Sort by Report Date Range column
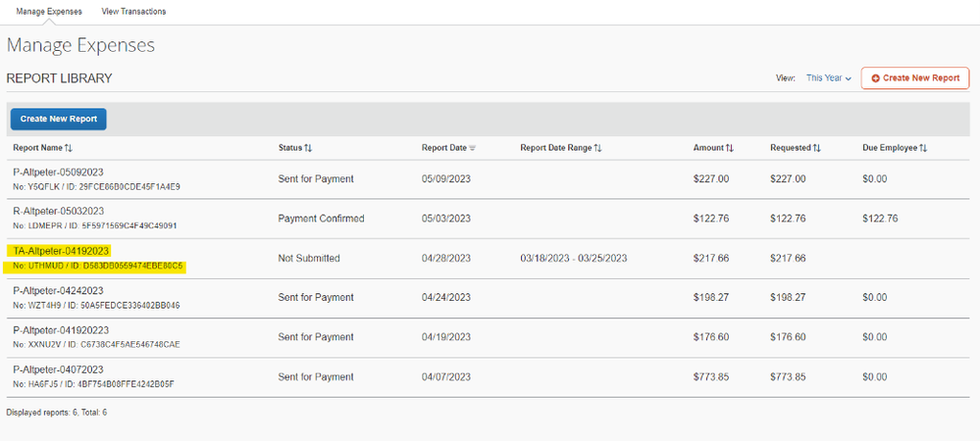Viewport: 980px width, 441px height. 560,148
